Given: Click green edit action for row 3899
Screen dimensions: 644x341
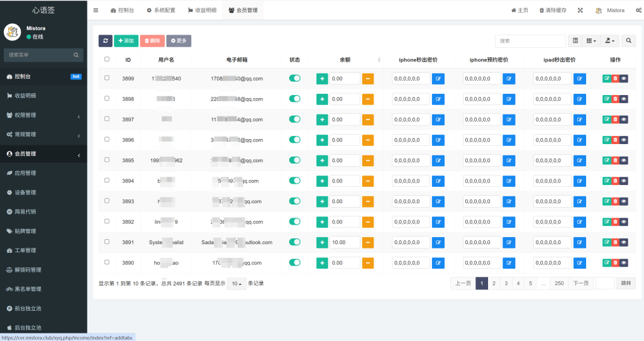Looking at the screenshot, I should pyautogui.click(x=607, y=79).
